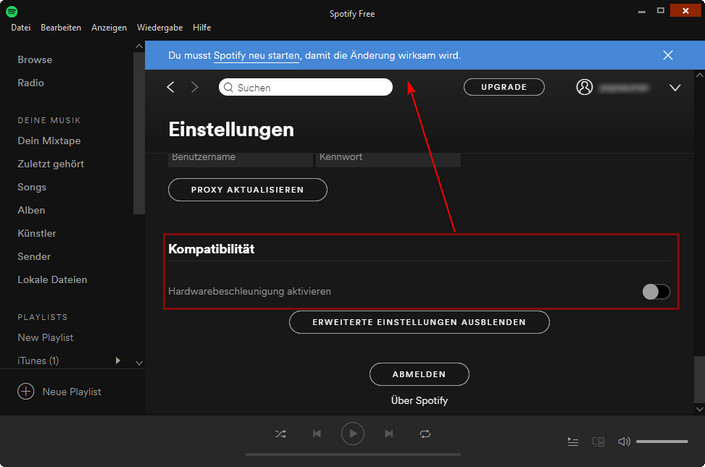Toggle shuffle playback
Viewport: 705px width, 467px height.
pyautogui.click(x=281, y=434)
